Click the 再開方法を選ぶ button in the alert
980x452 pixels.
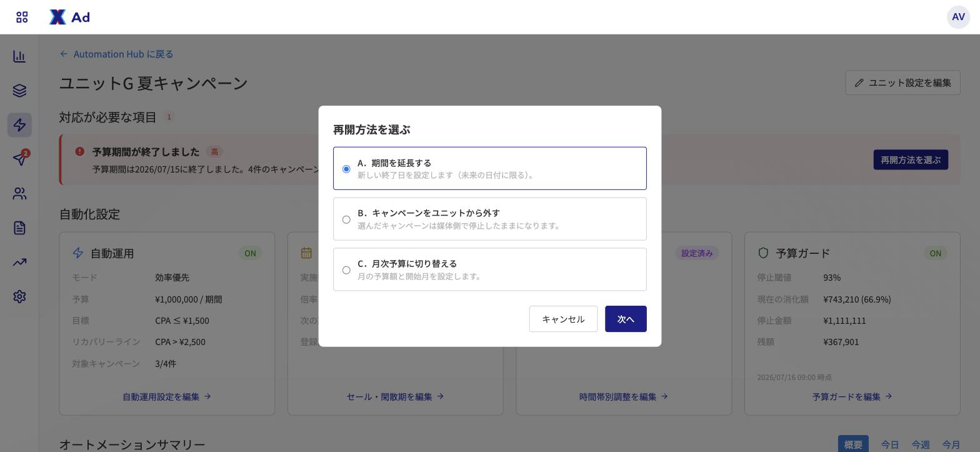coord(911,159)
